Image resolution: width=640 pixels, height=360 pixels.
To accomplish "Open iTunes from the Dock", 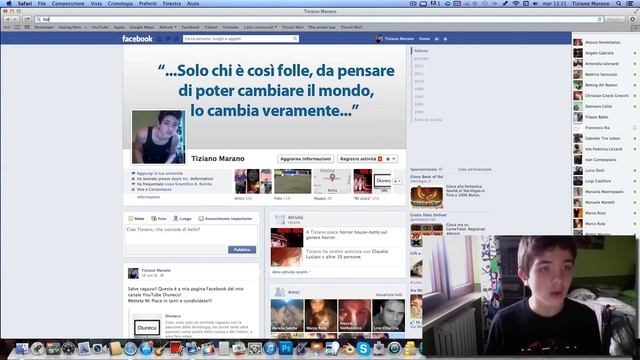I will [x=269, y=349].
